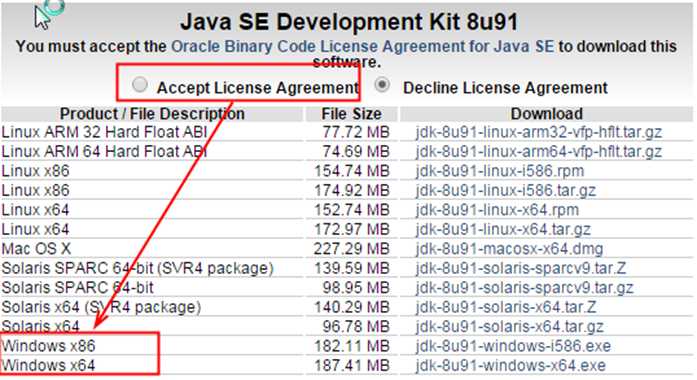Download jdk-8u91-solaris-x64.tar.Z file
697x380 pixels.
(506, 307)
